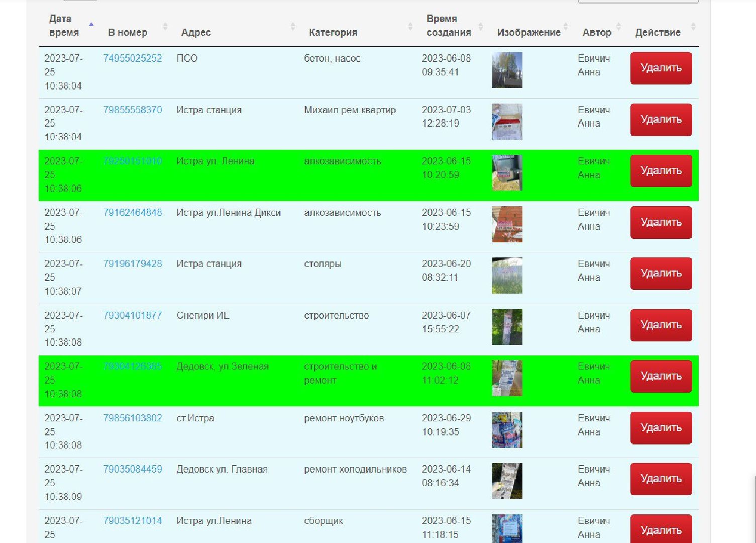Open thumbnail in green Дедовск, ул.Зеленая row
This screenshot has width=756, height=543.
507,378
